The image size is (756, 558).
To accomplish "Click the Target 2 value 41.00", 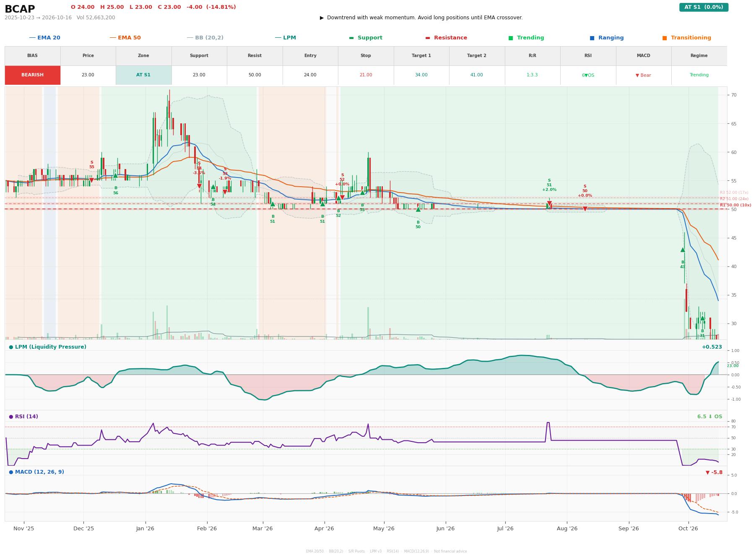I will click(477, 75).
